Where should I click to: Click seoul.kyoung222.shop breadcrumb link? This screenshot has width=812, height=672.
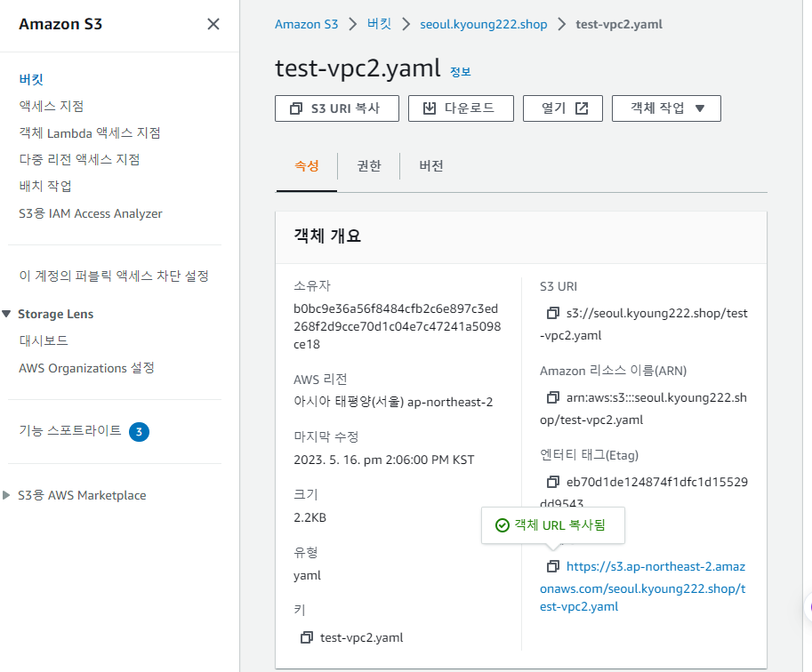point(483,24)
